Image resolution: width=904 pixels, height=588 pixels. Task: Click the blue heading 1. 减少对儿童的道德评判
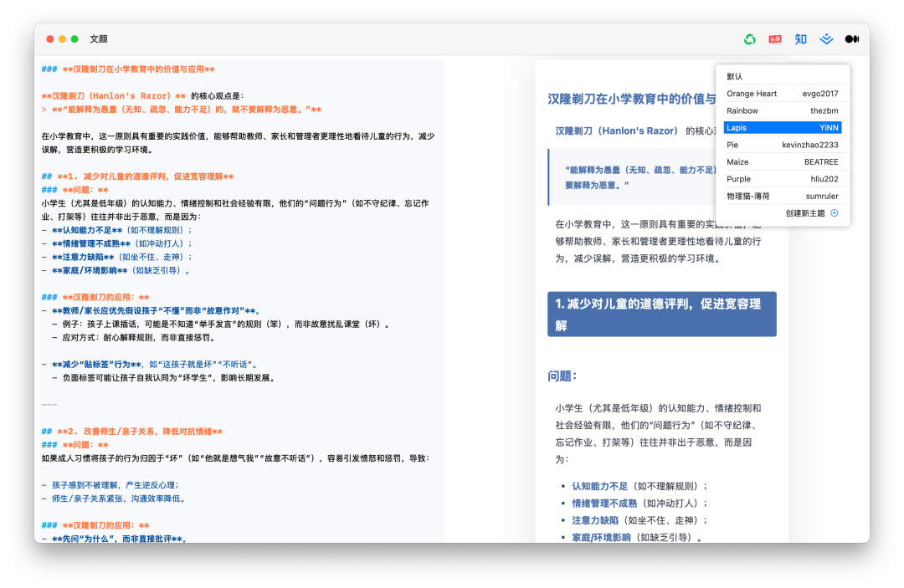661,314
